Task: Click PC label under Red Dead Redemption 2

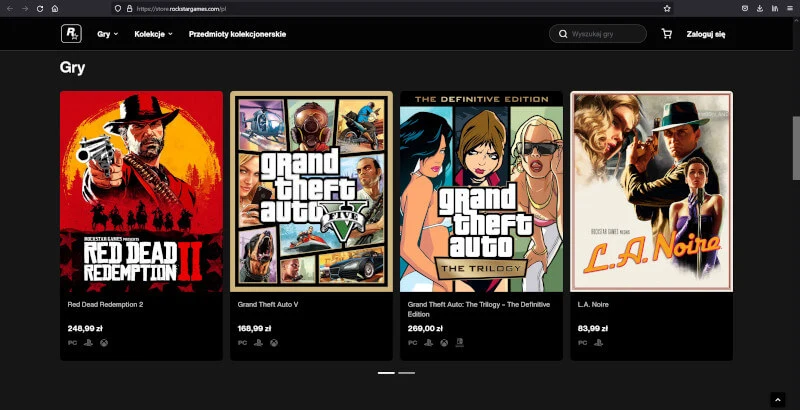Action: coord(72,343)
